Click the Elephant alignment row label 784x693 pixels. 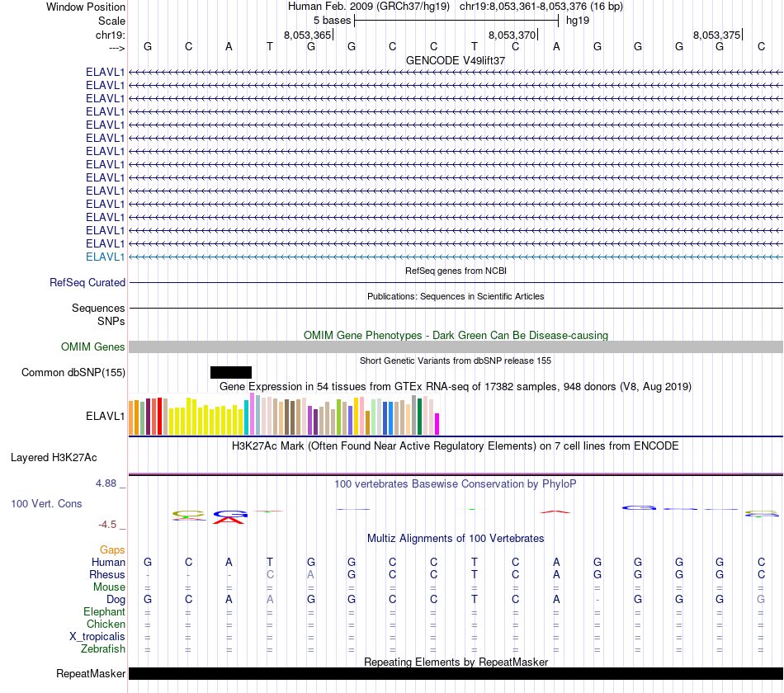[x=104, y=612]
